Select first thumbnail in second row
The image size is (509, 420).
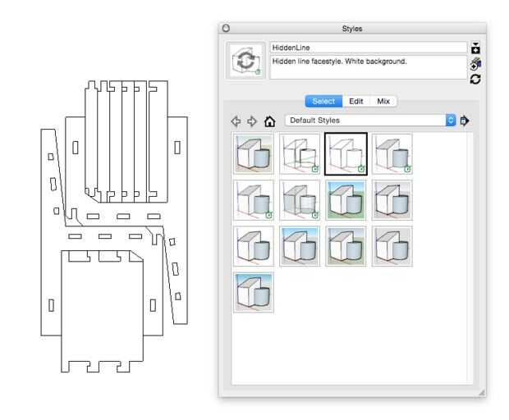pyautogui.click(x=253, y=200)
